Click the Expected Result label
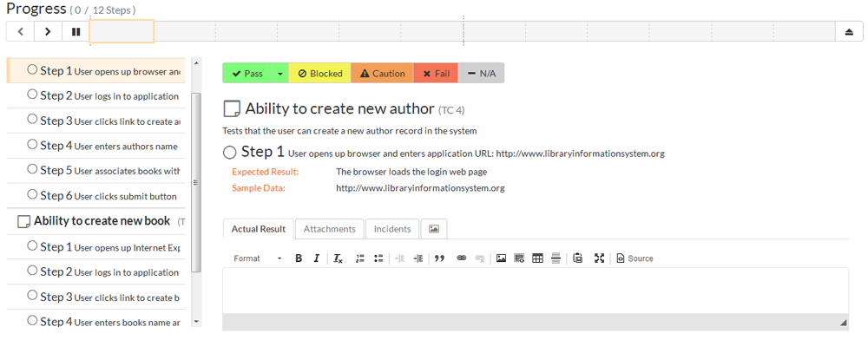 pyautogui.click(x=265, y=172)
